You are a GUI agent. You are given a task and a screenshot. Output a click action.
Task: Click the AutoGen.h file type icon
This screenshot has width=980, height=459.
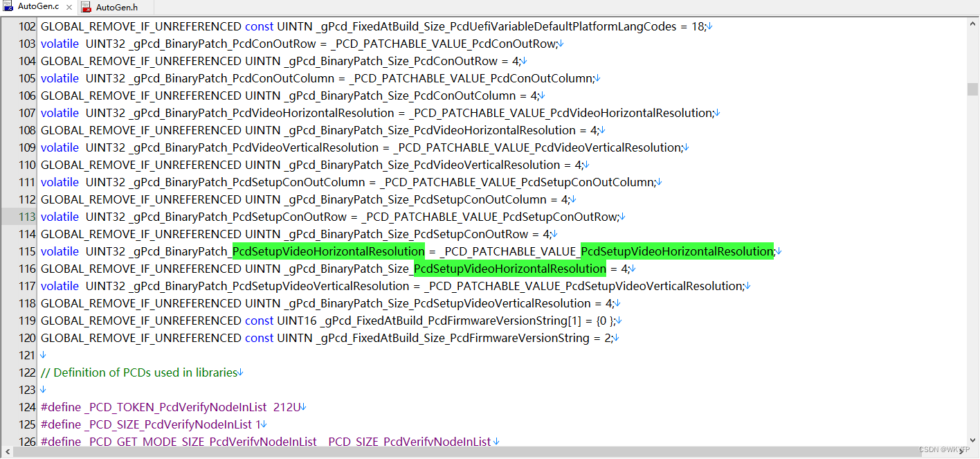click(x=84, y=8)
